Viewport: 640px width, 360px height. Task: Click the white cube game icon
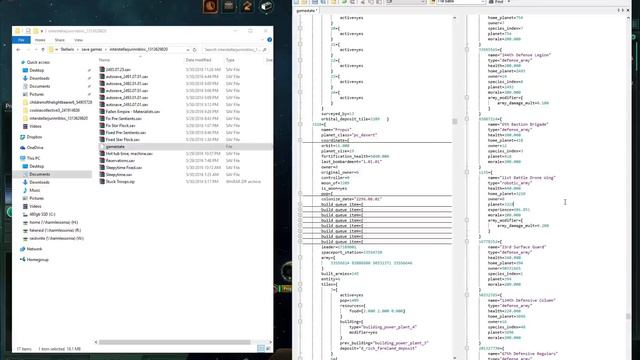pos(266,6)
